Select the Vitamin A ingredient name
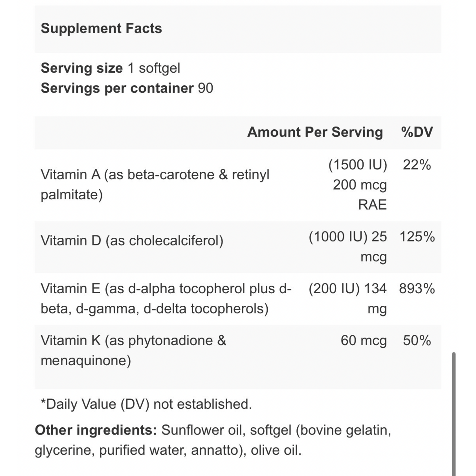The width and height of the screenshot is (476, 476). point(155,184)
